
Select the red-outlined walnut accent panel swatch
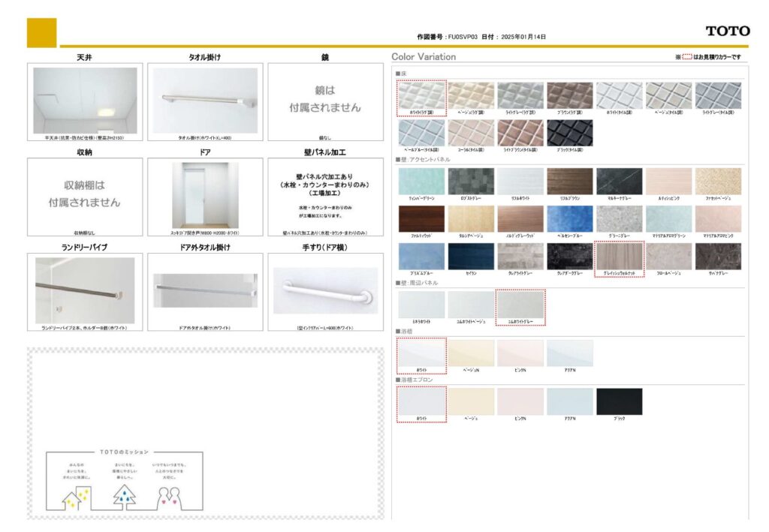point(619,257)
